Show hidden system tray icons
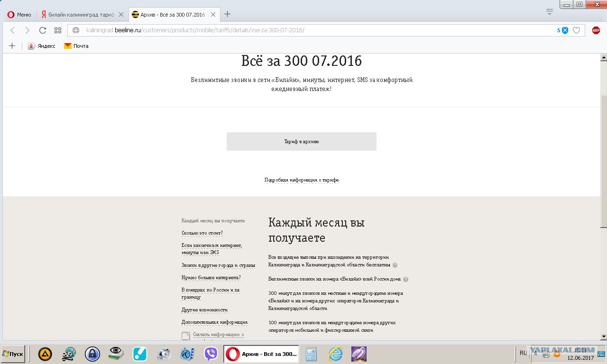 pyautogui.click(x=536, y=354)
